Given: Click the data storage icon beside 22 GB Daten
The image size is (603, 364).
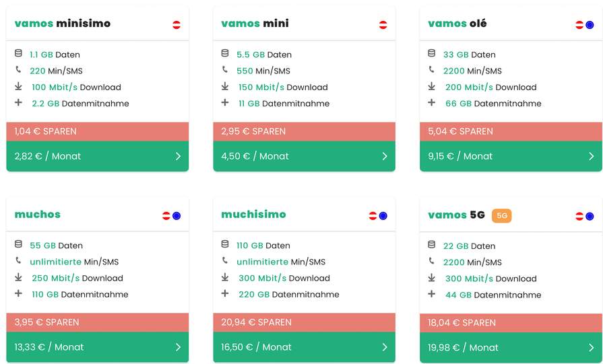Looking at the screenshot, I should [431, 245].
